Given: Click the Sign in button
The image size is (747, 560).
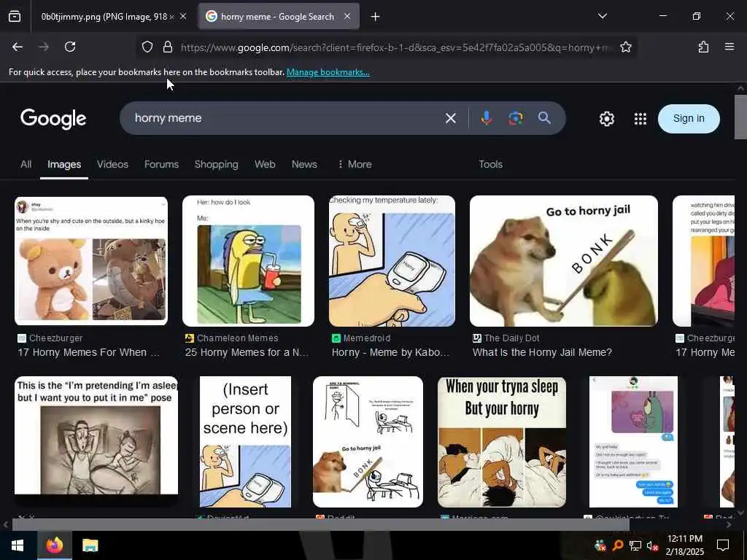Looking at the screenshot, I should [689, 119].
